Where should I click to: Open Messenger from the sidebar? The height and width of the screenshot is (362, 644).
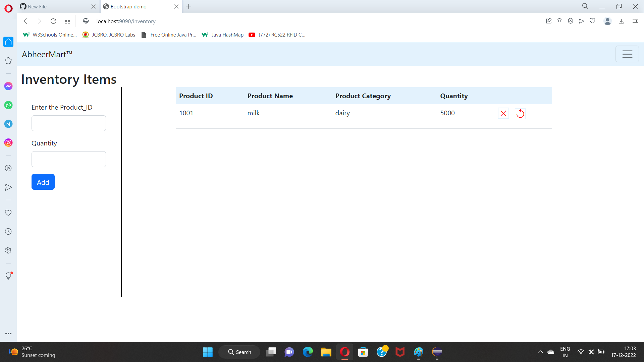pyautogui.click(x=8, y=86)
